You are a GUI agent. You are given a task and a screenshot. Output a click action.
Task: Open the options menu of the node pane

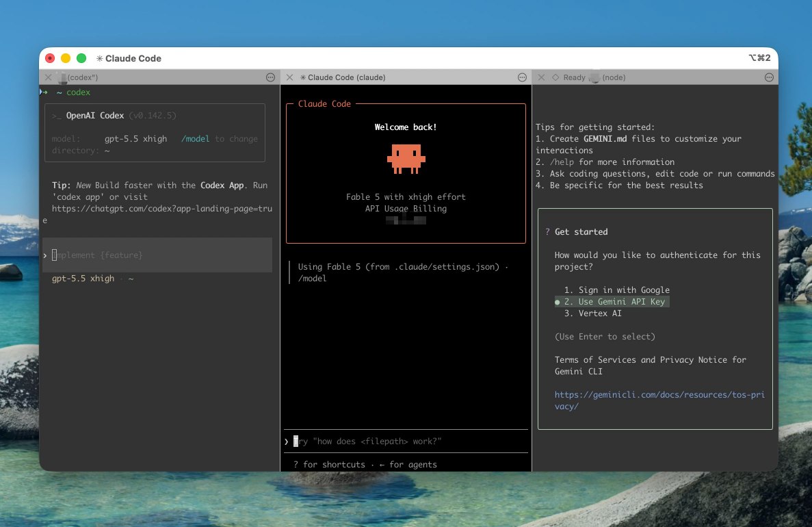[769, 77]
